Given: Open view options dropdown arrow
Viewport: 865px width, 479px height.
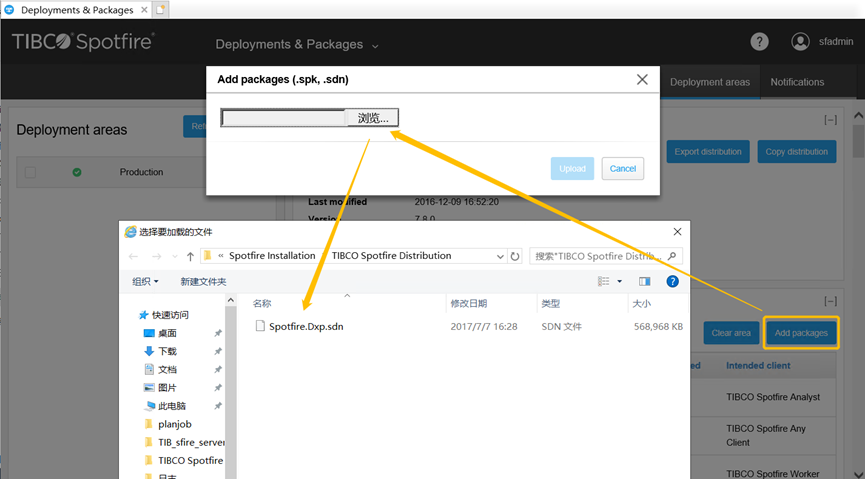Looking at the screenshot, I should pyautogui.click(x=620, y=281).
